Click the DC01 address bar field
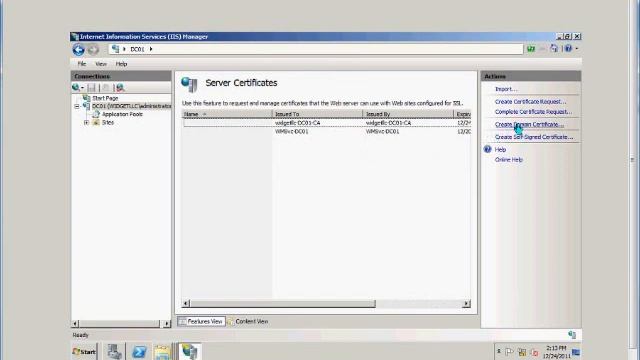The width and height of the screenshot is (640, 360). [315, 49]
